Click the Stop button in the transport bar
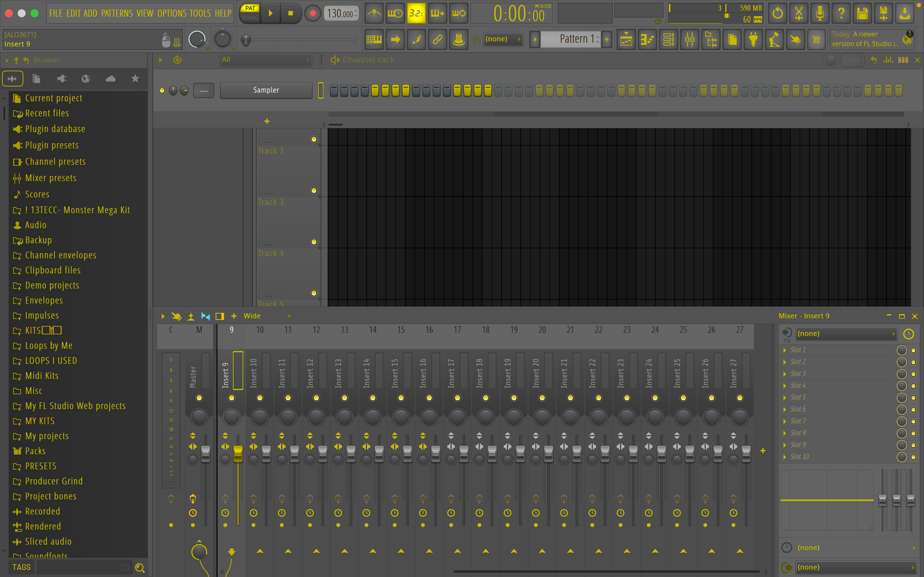Screen dimensions: 924x577 (x=290, y=13)
